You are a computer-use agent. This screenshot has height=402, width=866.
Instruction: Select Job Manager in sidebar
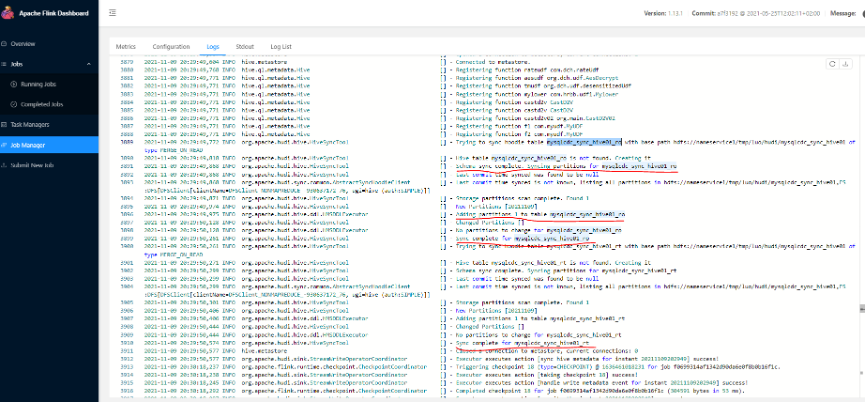tap(49, 145)
